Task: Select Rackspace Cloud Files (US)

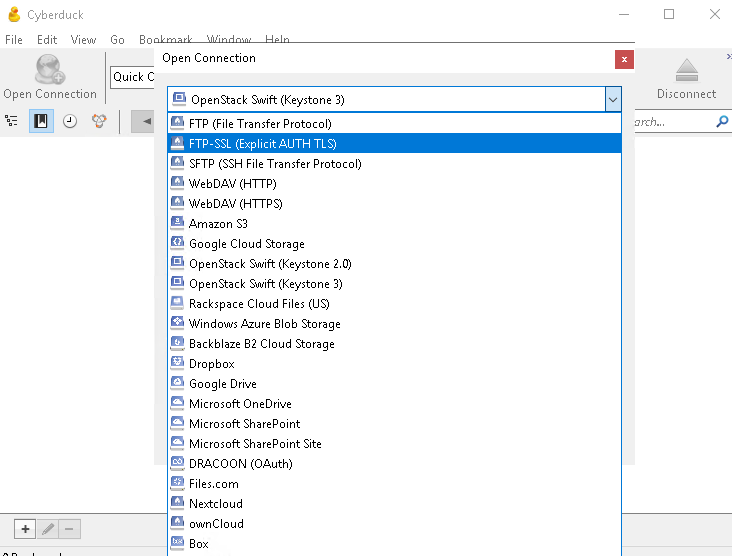Action: [x=394, y=304]
